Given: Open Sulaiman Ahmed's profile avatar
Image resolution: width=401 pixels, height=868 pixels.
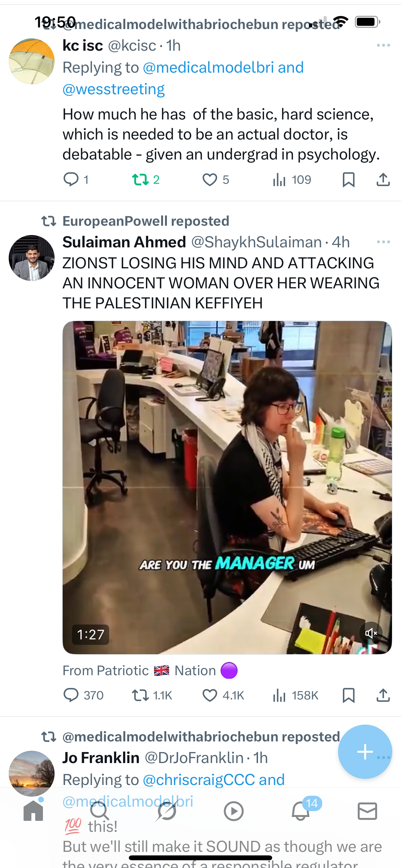Looking at the screenshot, I should click(32, 258).
